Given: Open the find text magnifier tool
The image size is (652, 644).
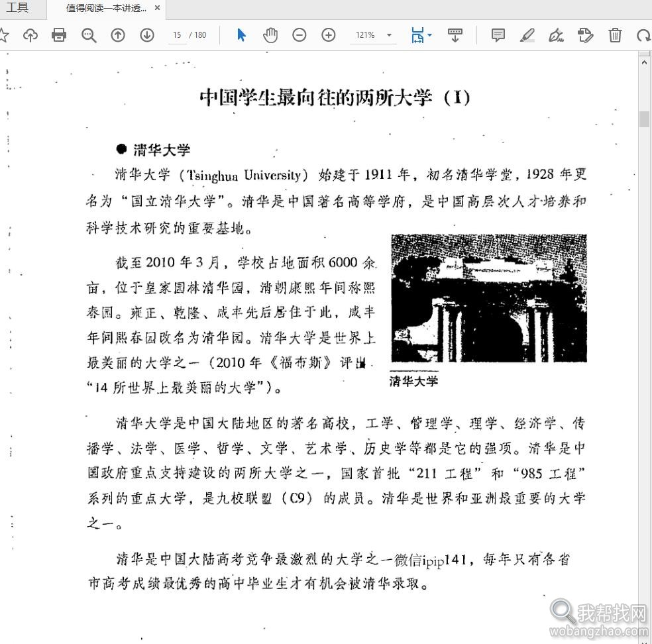Looking at the screenshot, I should coord(89,35).
